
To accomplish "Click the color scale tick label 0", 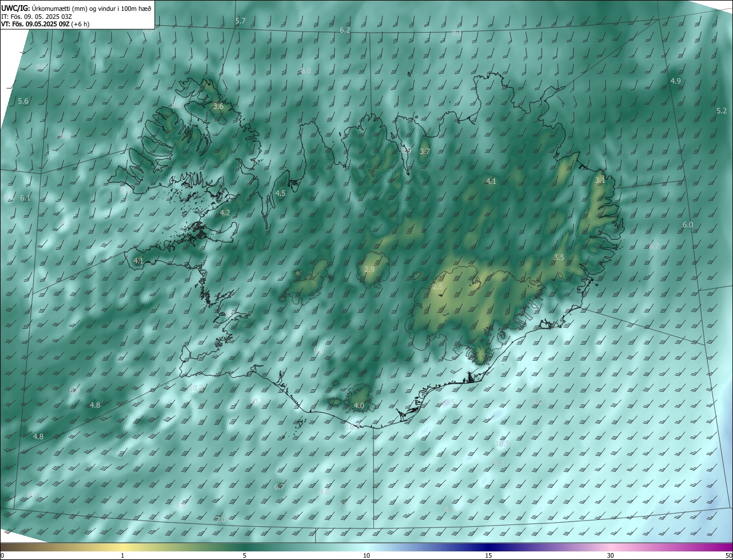I will pos(2,556).
